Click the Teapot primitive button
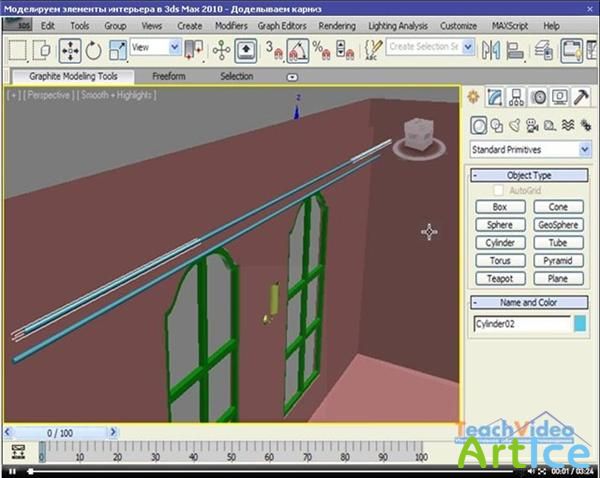Screen dimensions: 600x478 point(500,277)
